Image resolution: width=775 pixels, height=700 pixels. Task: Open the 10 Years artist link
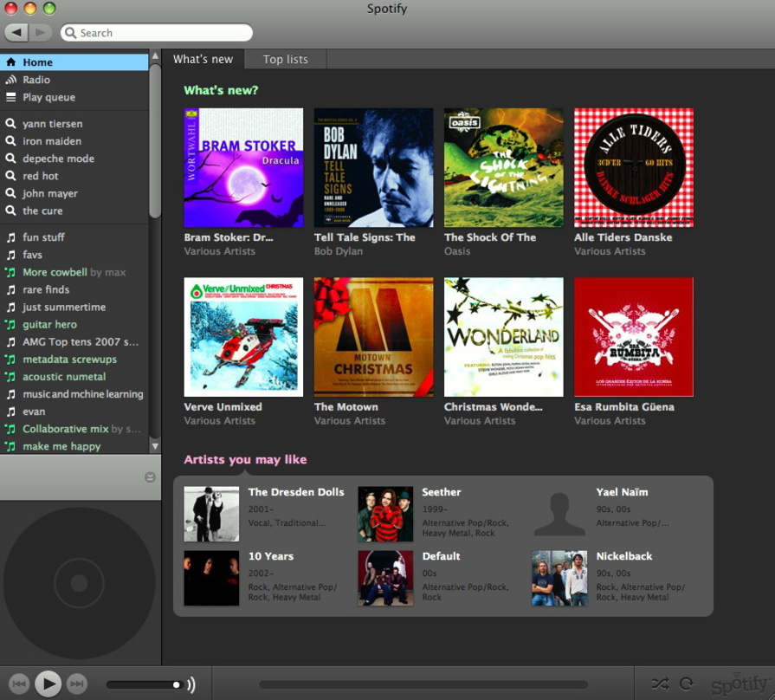[271, 556]
